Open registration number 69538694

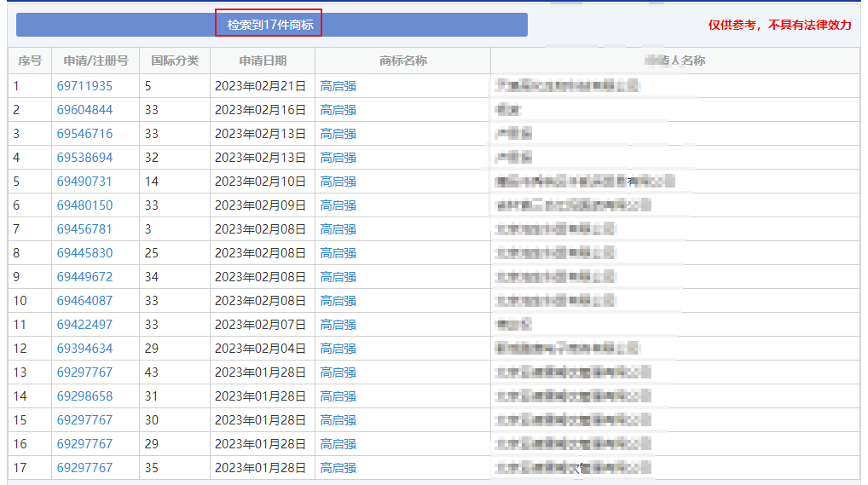pos(84,157)
